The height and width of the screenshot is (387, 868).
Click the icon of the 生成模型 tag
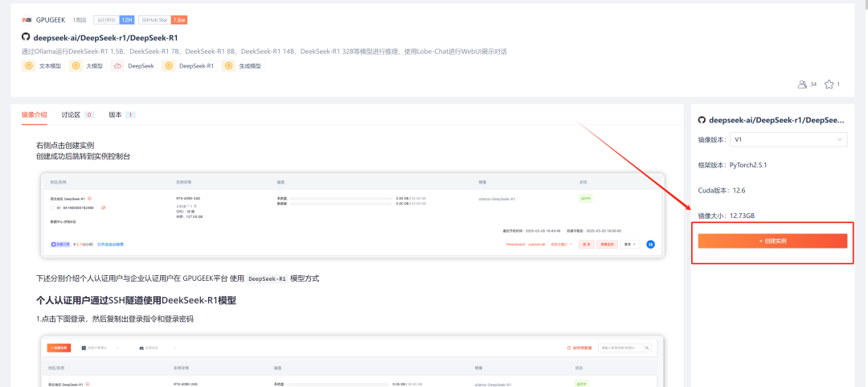(x=228, y=66)
